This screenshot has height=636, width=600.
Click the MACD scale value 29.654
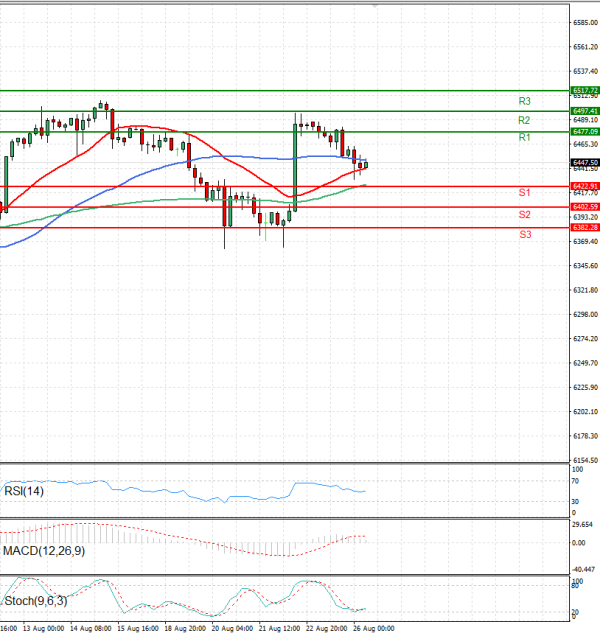point(583,525)
